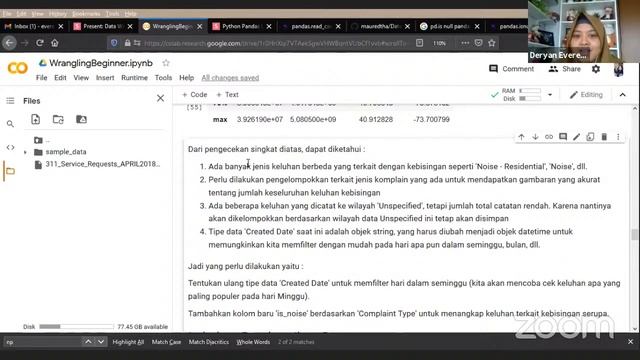The image size is (640, 360).
Task: Open RAM Disk resource dropdown arrow
Action: [550, 95]
